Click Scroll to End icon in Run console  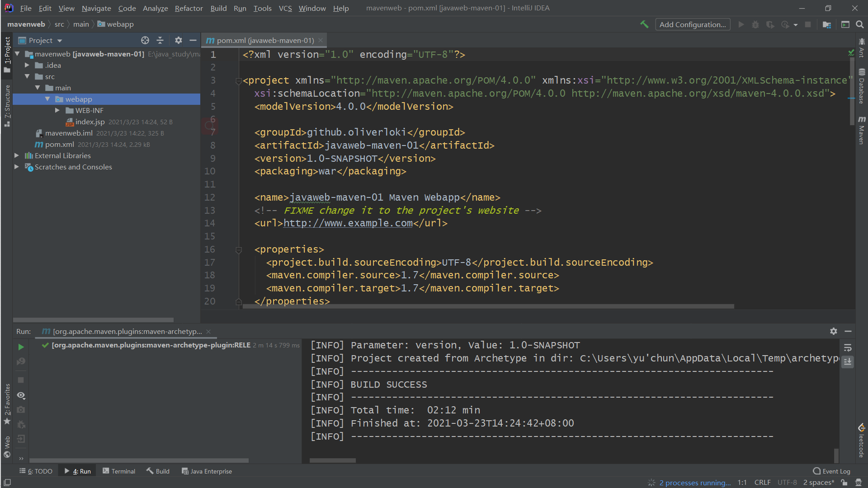point(848,362)
